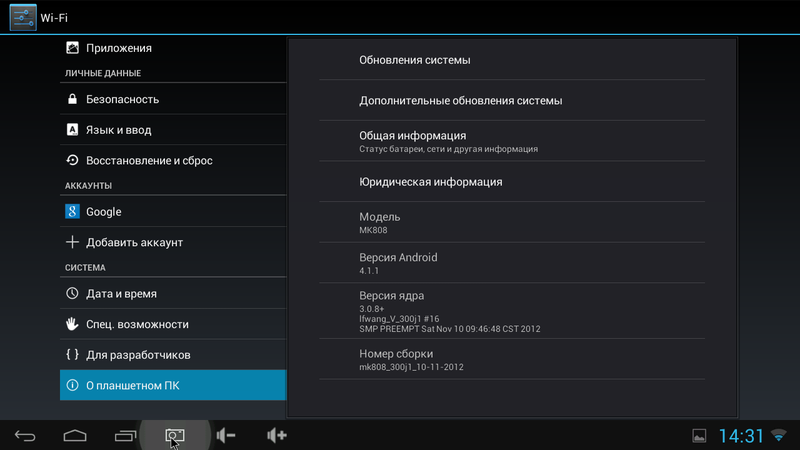Open the Recent apps button

coord(125,435)
